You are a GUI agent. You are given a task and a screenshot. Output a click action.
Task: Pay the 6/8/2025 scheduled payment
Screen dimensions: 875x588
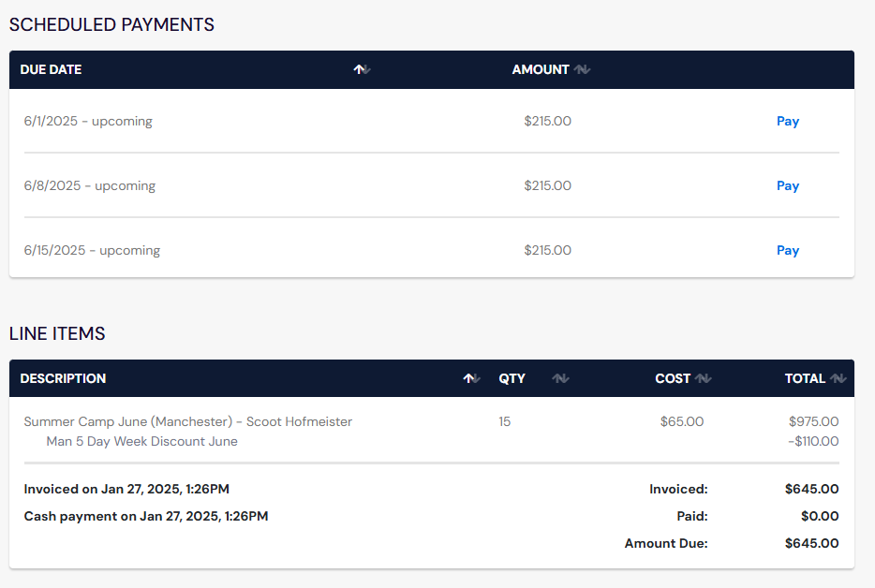(x=787, y=185)
